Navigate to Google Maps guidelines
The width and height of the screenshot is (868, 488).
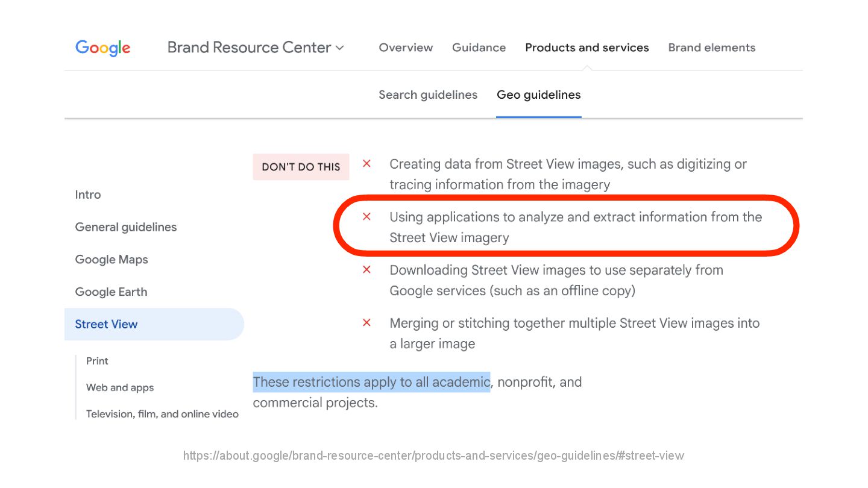click(111, 260)
